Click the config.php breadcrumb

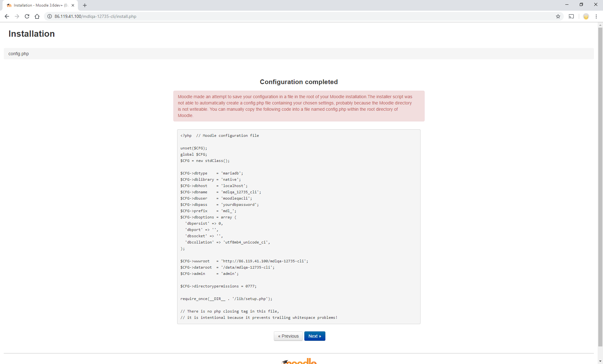point(19,54)
